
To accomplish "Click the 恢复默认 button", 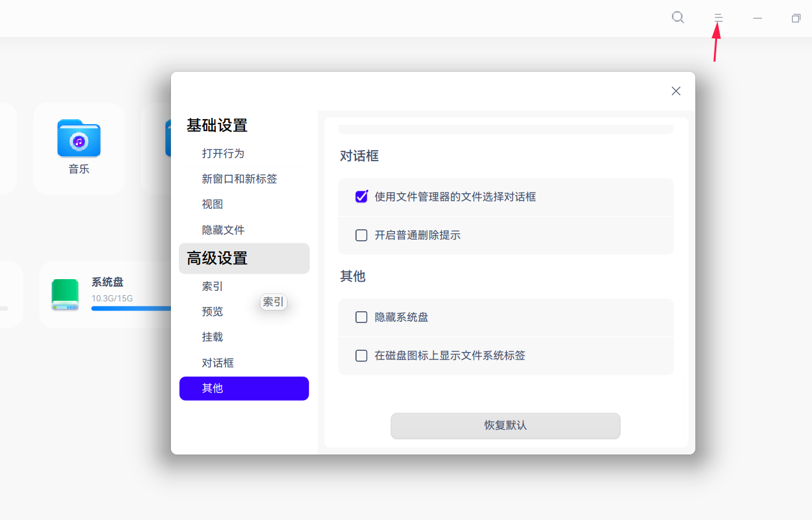I will (x=505, y=426).
